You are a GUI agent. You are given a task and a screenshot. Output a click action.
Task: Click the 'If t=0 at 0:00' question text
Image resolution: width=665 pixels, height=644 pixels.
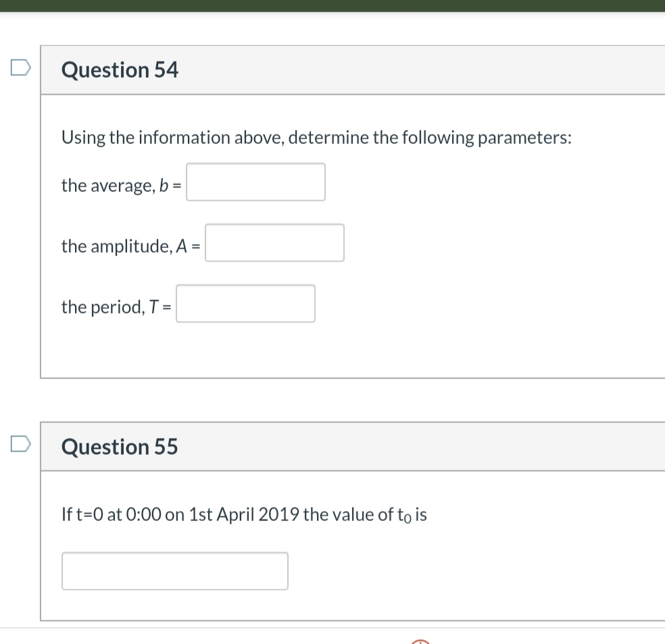[244, 515]
